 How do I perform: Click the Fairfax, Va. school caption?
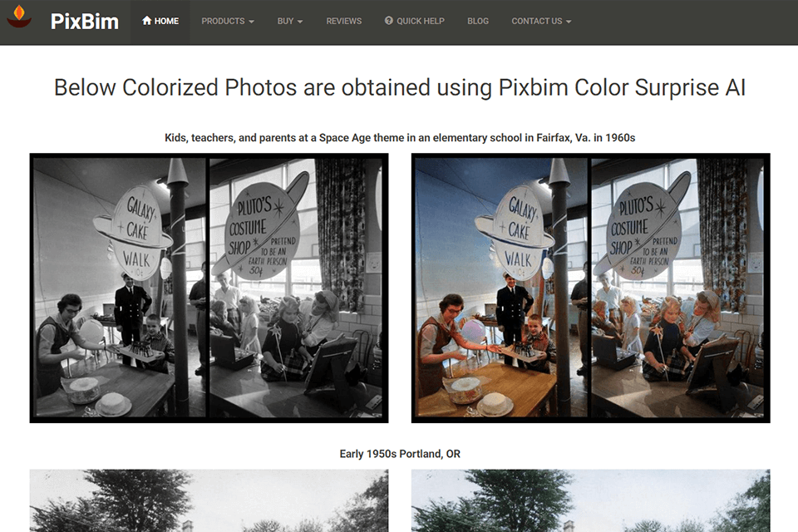[400, 138]
